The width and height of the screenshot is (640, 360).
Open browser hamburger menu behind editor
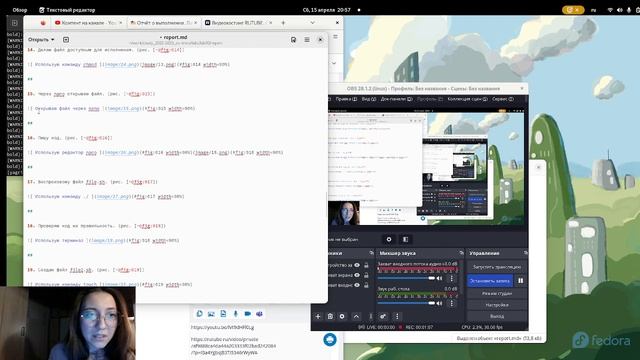335,37
